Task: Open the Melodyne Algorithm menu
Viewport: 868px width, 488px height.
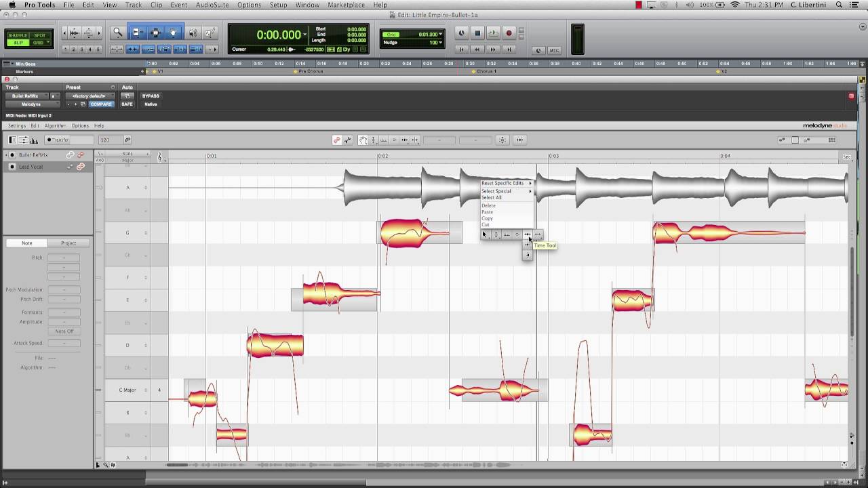Action: tap(56, 125)
